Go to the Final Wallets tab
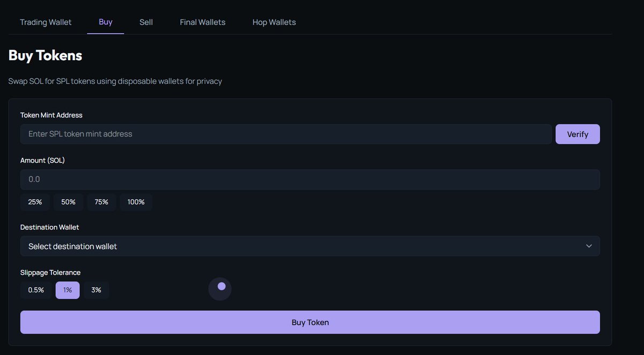Image resolution: width=644 pixels, height=355 pixels. click(202, 22)
